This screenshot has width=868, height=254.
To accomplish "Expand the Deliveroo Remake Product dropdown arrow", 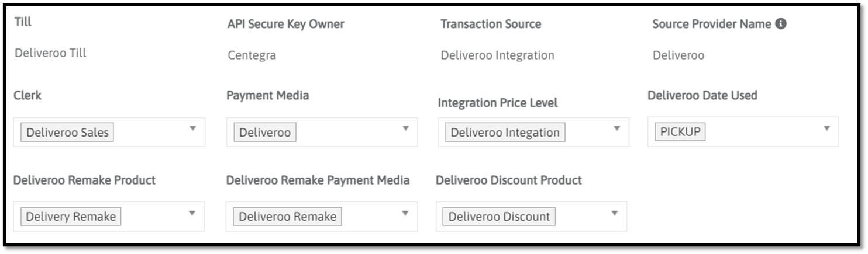I will pos(192,213).
